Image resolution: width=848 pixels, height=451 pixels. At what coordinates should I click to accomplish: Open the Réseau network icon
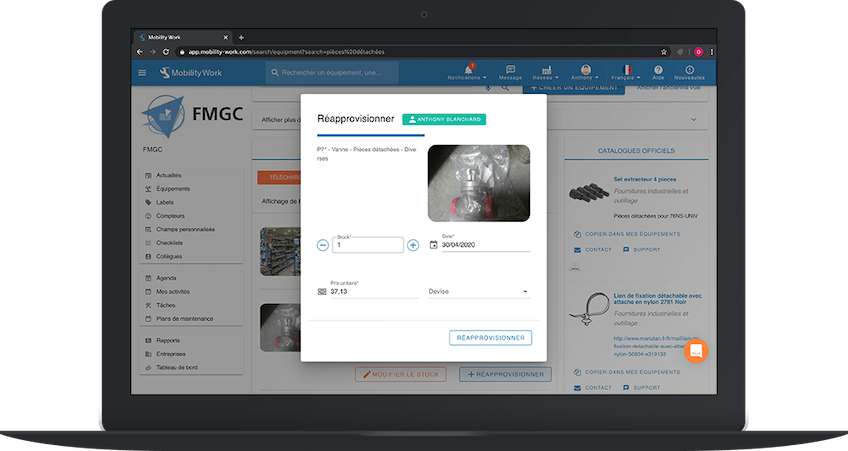(x=546, y=70)
